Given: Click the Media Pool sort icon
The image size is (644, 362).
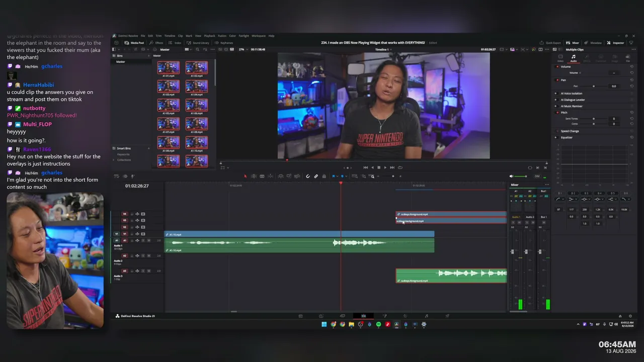Looking at the screenshot, I should 205,49.
